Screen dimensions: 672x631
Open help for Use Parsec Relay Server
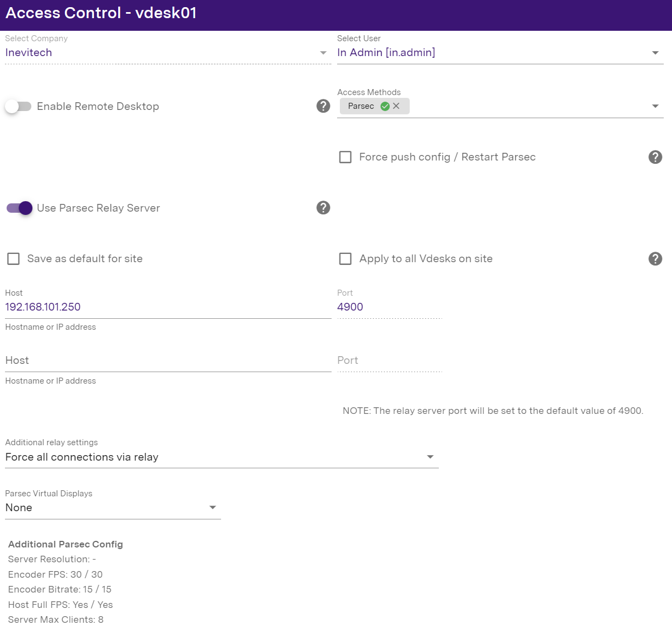323,208
